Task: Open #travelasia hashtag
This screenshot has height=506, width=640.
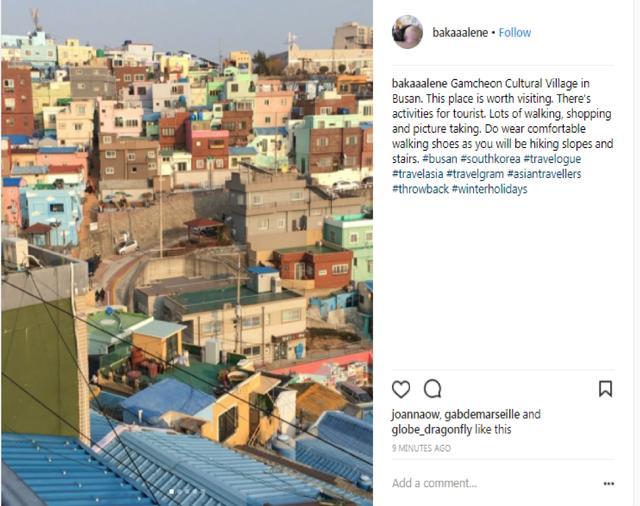Action: pyautogui.click(x=418, y=174)
